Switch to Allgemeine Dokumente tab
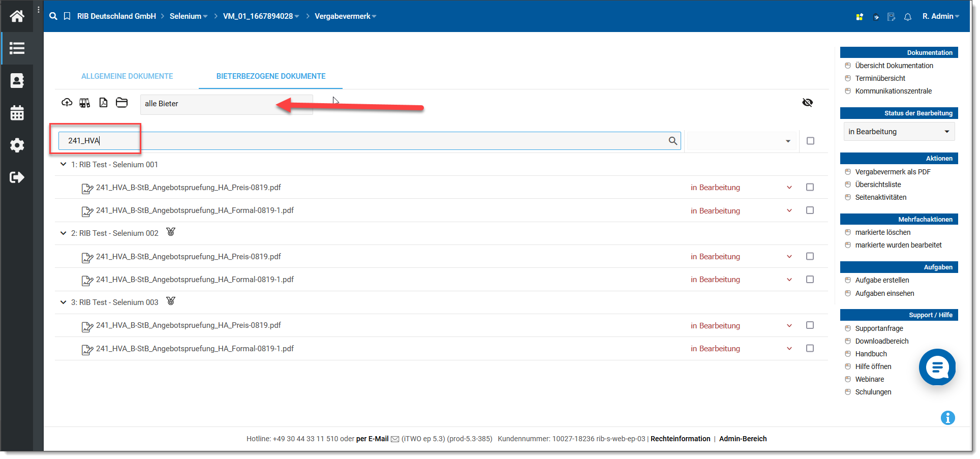The height and width of the screenshot is (459, 980). 127,76
